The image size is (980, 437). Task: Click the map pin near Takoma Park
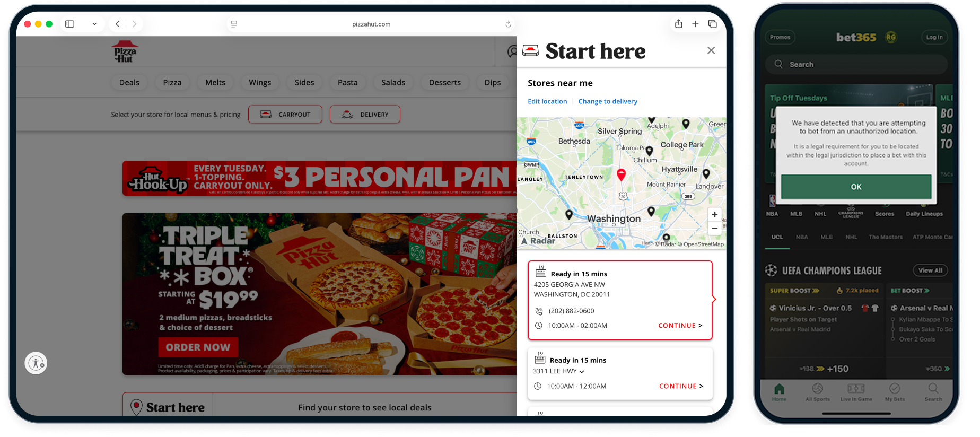tap(649, 151)
